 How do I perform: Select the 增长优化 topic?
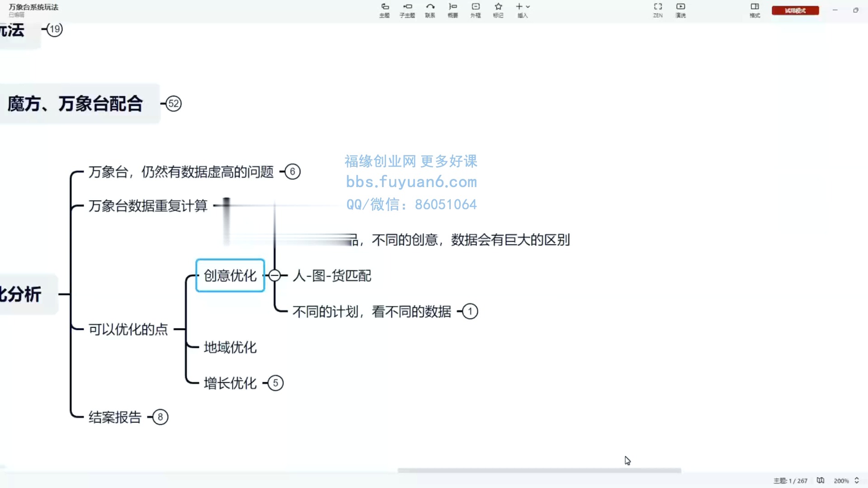click(230, 383)
